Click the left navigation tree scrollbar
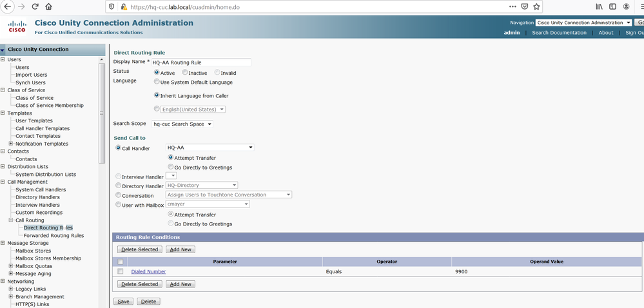644x308 pixels. (102, 113)
